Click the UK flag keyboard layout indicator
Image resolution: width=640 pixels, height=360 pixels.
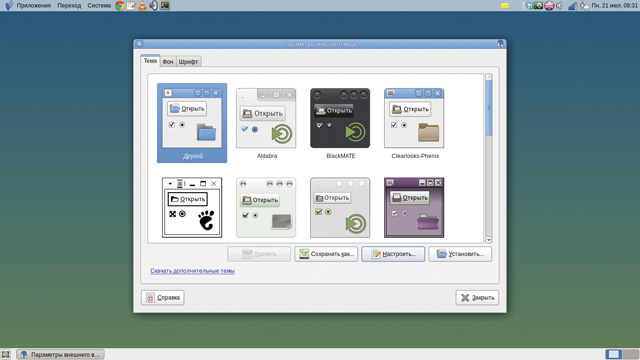click(x=549, y=5)
